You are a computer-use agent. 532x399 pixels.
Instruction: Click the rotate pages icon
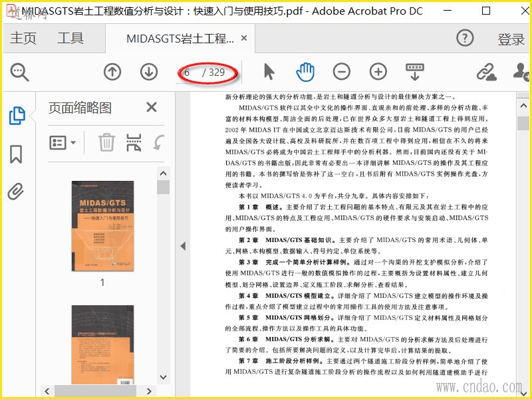[159, 142]
